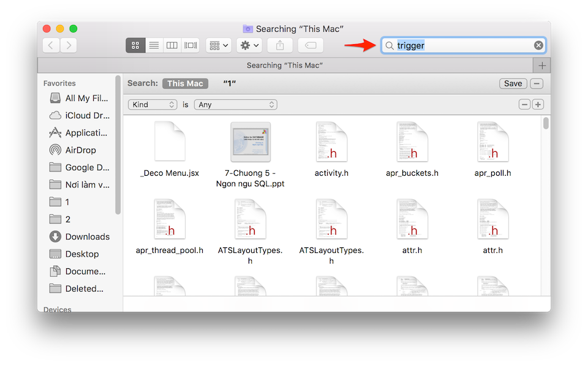Switch Finder to list view
This screenshot has width=588, height=365.
click(153, 45)
